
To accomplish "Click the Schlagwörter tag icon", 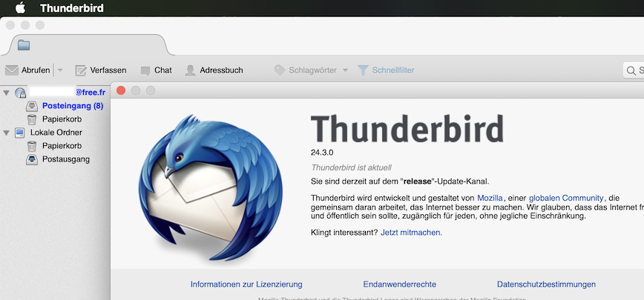I will coord(280,70).
